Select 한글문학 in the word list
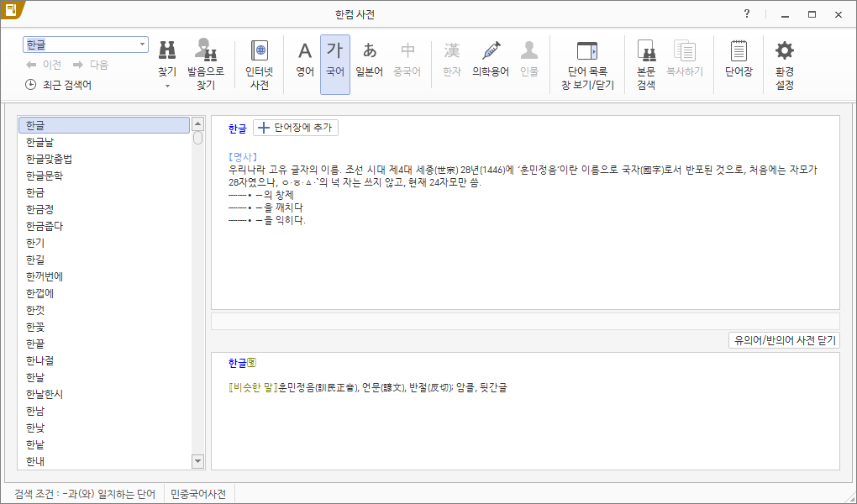 pos(104,176)
